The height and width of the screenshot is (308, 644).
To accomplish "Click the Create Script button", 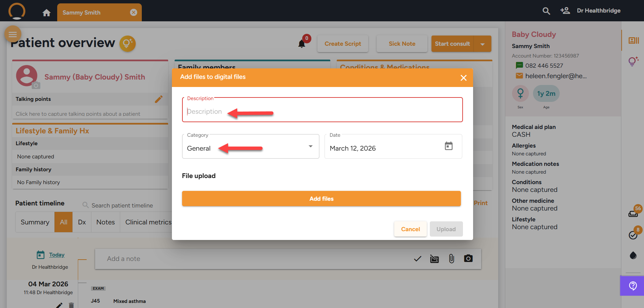I will 343,44.
